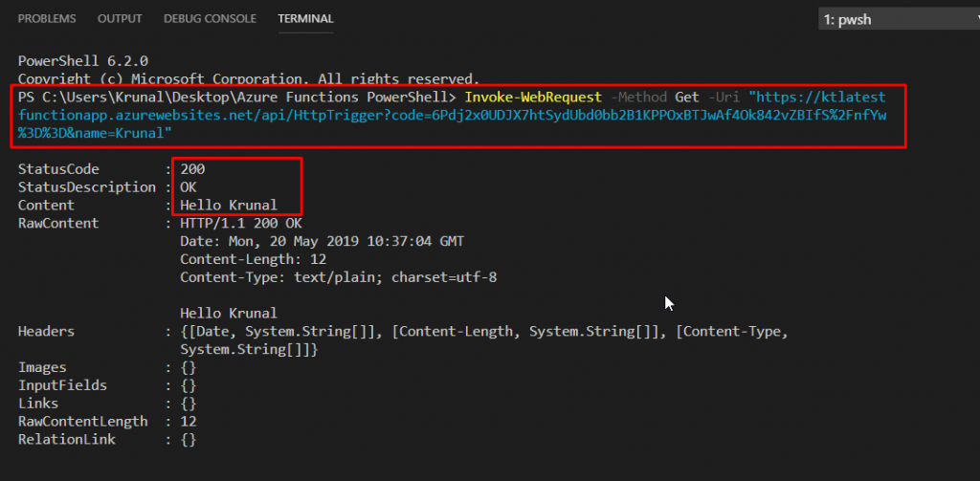Open the OUTPUT panel tab

(120, 19)
